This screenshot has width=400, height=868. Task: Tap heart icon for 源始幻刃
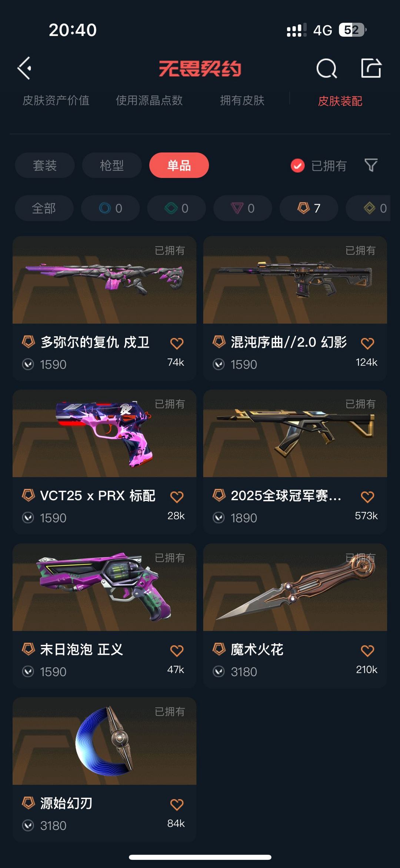[177, 805]
